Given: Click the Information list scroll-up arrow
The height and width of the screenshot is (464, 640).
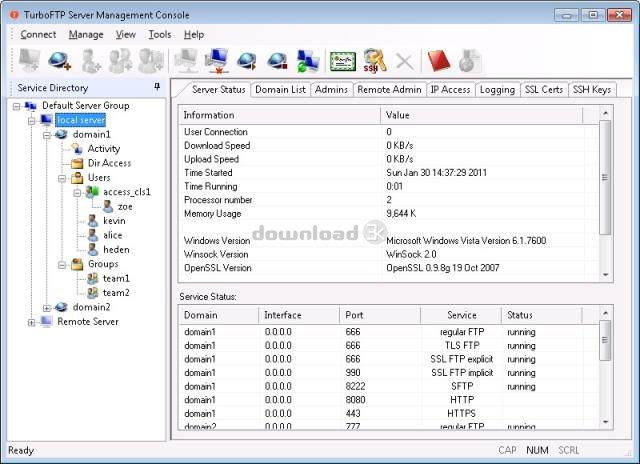Looking at the screenshot, I should 605,113.
